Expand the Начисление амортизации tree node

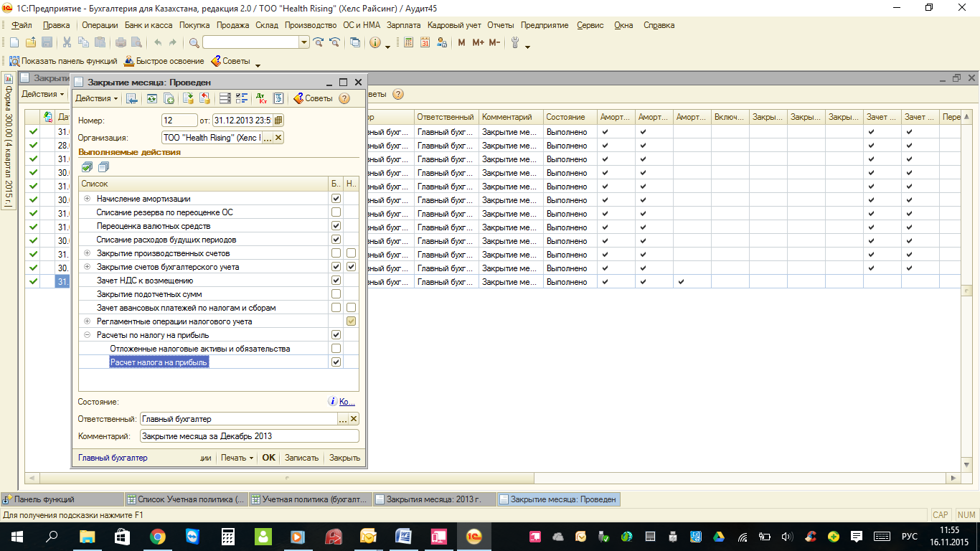click(x=88, y=199)
